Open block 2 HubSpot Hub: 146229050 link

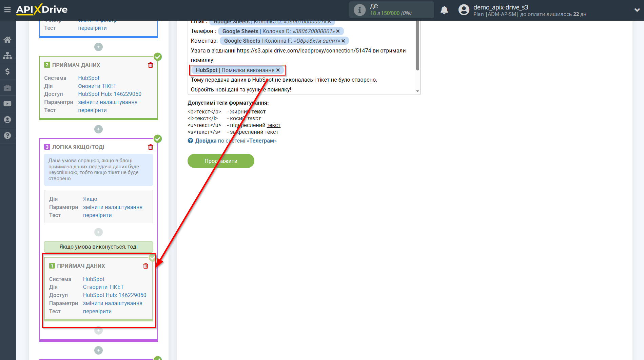tap(110, 94)
